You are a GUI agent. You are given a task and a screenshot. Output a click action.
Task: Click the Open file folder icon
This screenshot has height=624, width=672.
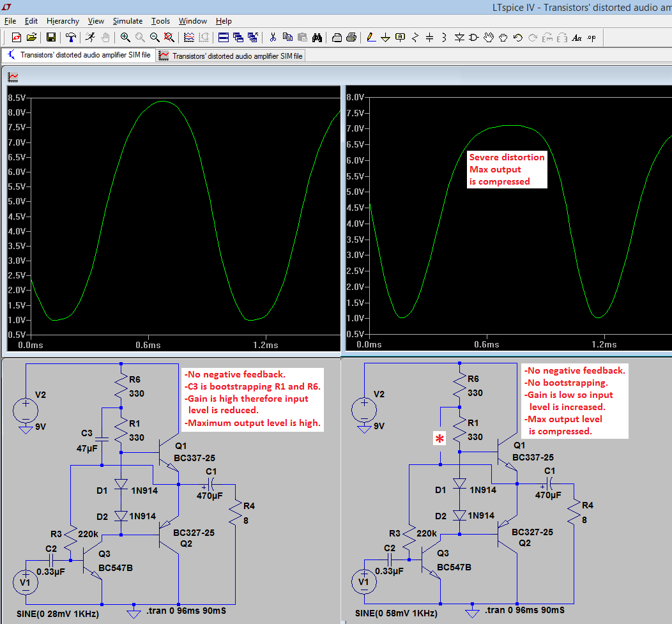tap(31, 38)
